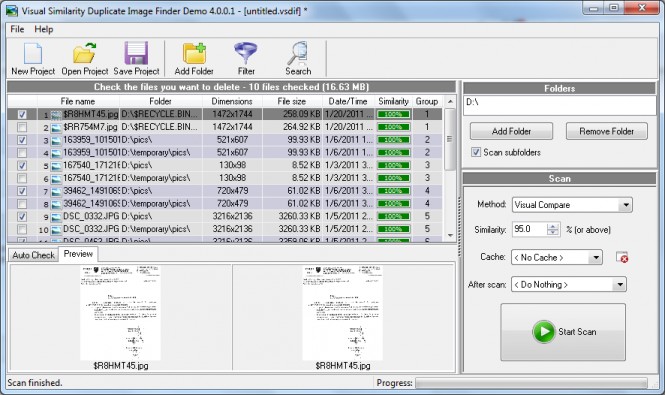The width and height of the screenshot is (665, 395).
Task: Click the image icon in row 10
Action: click(x=56, y=230)
